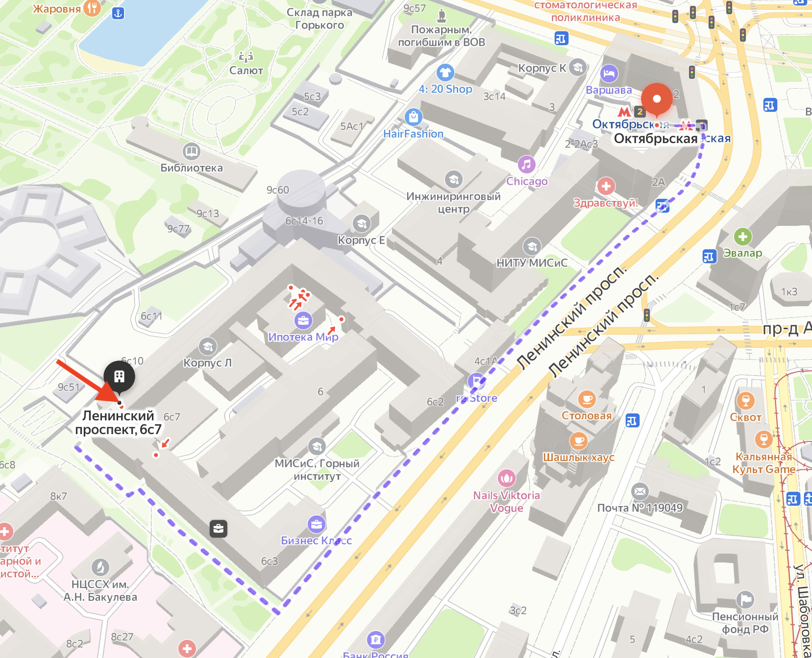Screen dimensions: 812x658
Task: Click the Жаровня restaurant icon
Action: pyautogui.click(x=92, y=7)
